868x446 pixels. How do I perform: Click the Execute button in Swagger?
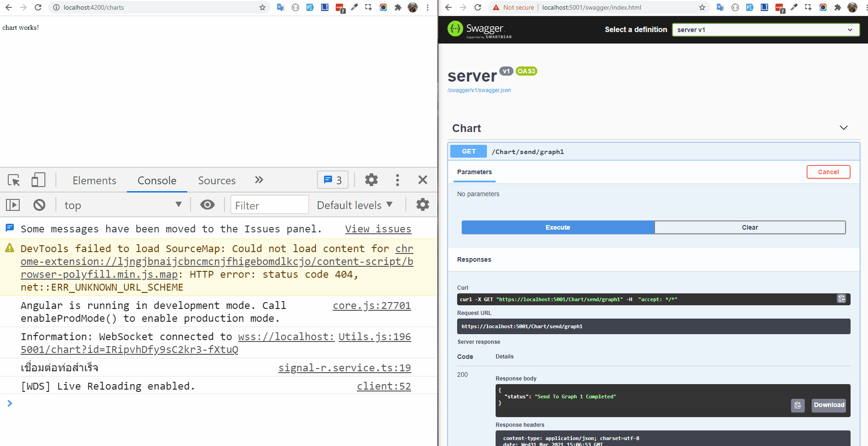tap(557, 227)
